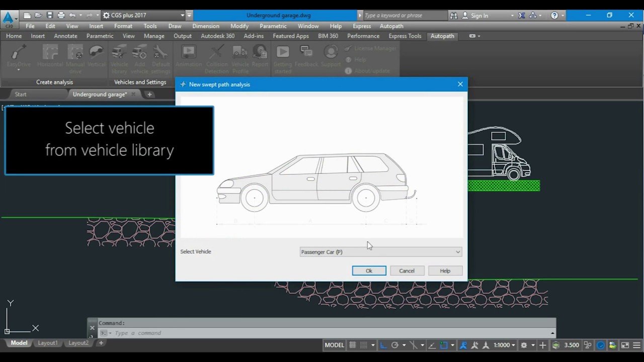Open the File menu

click(x=30, y=26)
